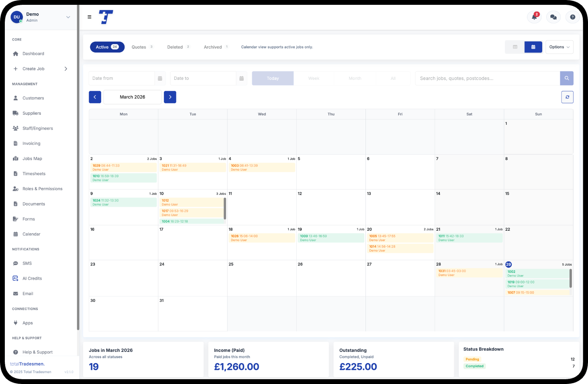Expand the Demo Admin account menu
Screen dimensions: 588x384
pyautogui.click(x=68, y=17)
